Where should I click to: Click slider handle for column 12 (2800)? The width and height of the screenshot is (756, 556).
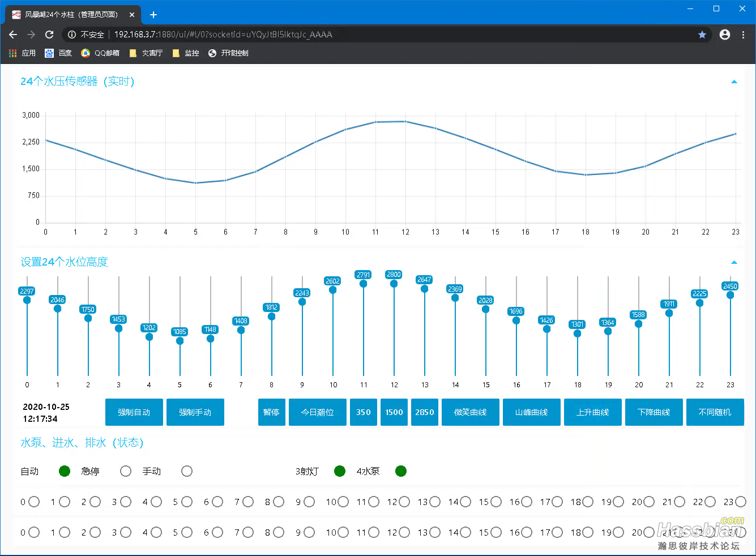tap(394, 284)
